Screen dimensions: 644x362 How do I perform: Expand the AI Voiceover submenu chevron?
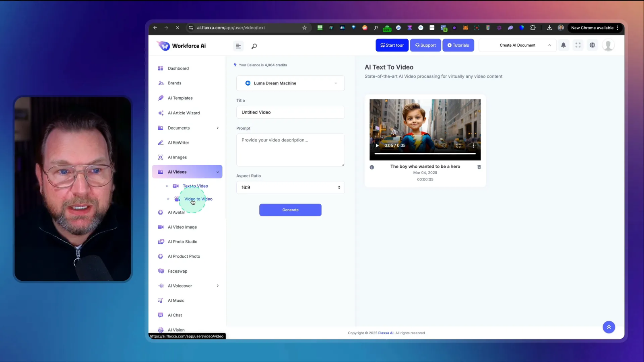click(x=218, y=286)
